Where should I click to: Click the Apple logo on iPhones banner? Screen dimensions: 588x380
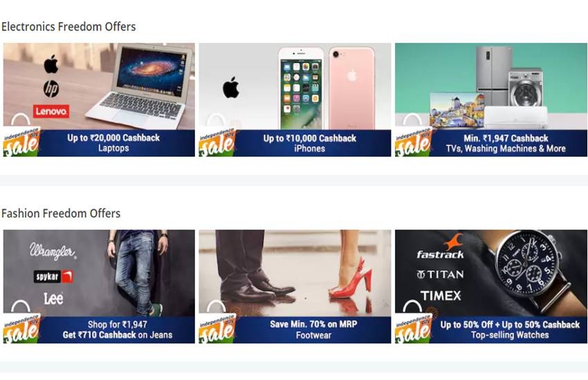[x=231, y=88]
